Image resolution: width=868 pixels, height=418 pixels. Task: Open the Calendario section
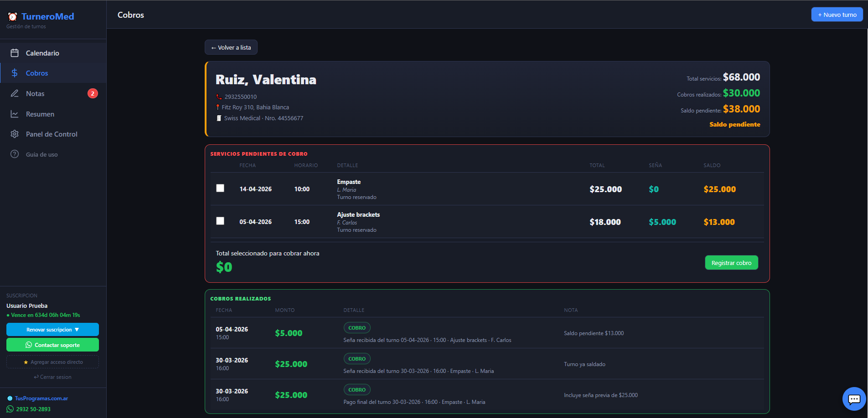(x=42, y=53)
